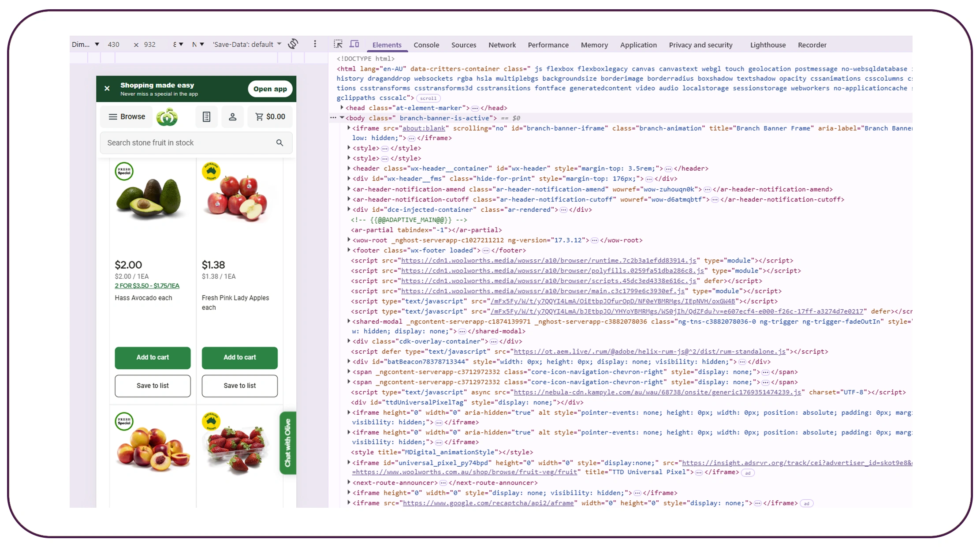
Task: Toggle the device emulation toolbar
Action: [x=354, y=44]
